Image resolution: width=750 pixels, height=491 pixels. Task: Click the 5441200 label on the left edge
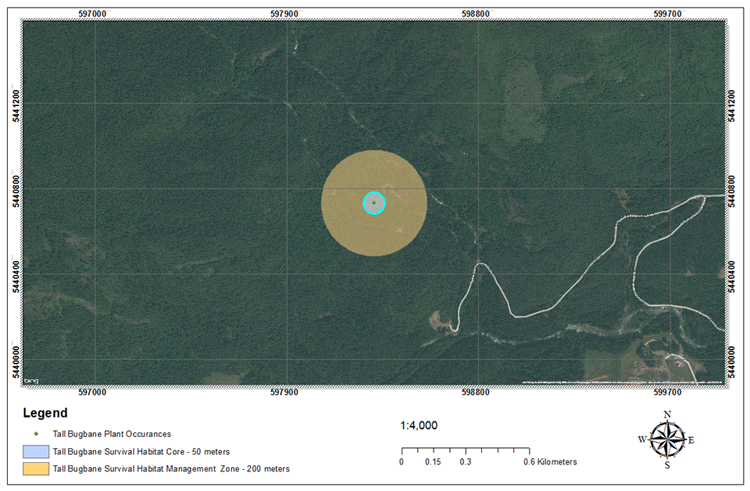tap(12, 103)
